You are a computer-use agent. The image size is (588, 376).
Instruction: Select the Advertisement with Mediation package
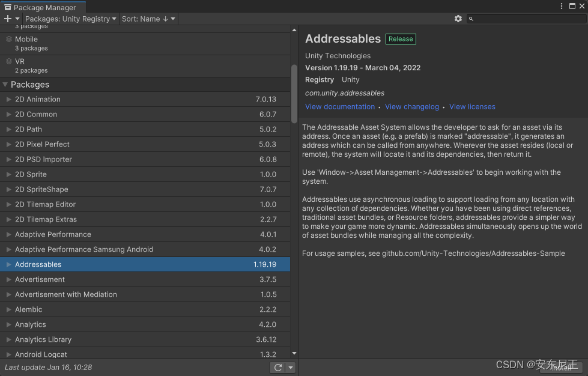pos(145,294)
